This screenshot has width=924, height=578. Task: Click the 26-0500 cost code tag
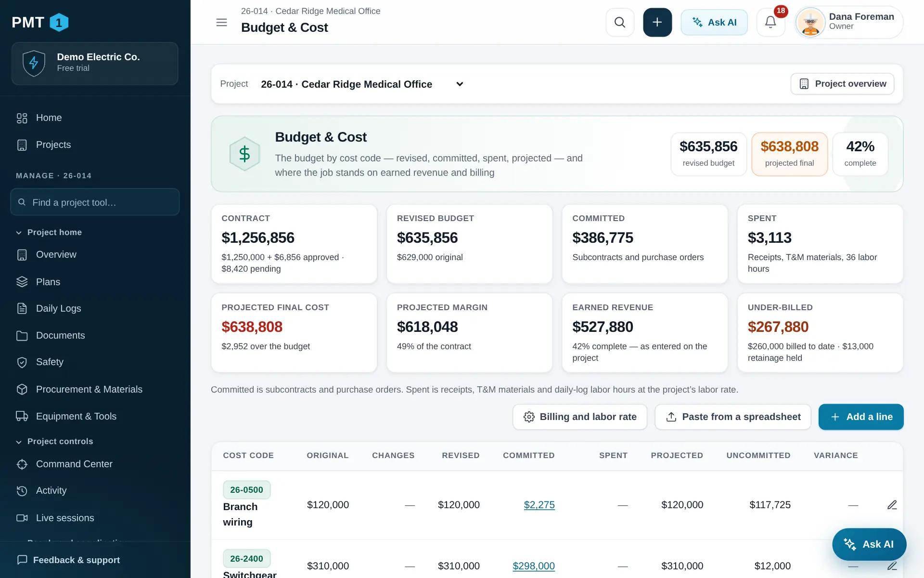coord(246,490)
